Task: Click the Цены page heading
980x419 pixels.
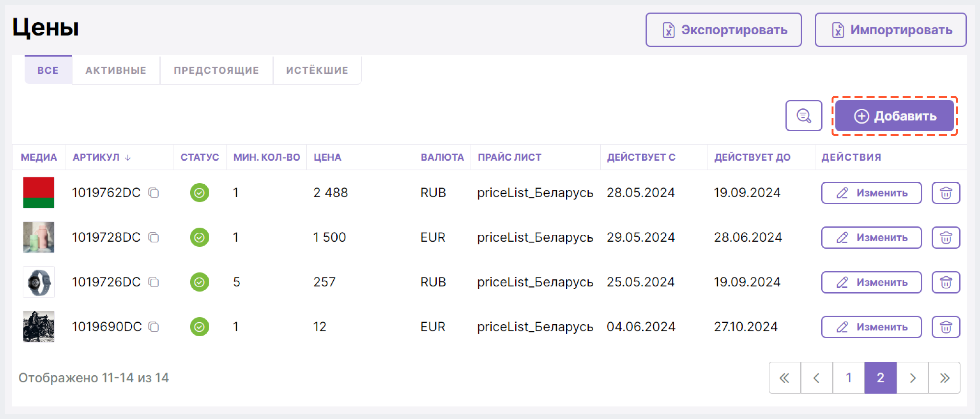Action: coord(45,28)
